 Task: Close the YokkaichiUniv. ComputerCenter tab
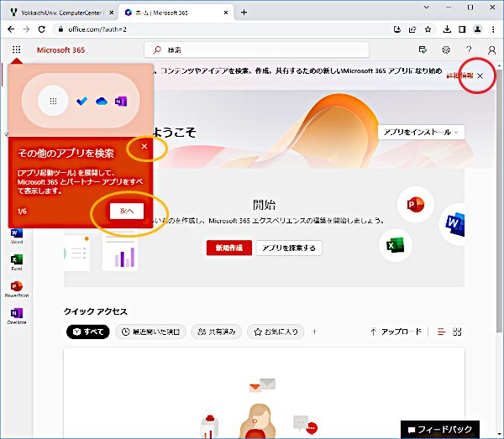111,13
